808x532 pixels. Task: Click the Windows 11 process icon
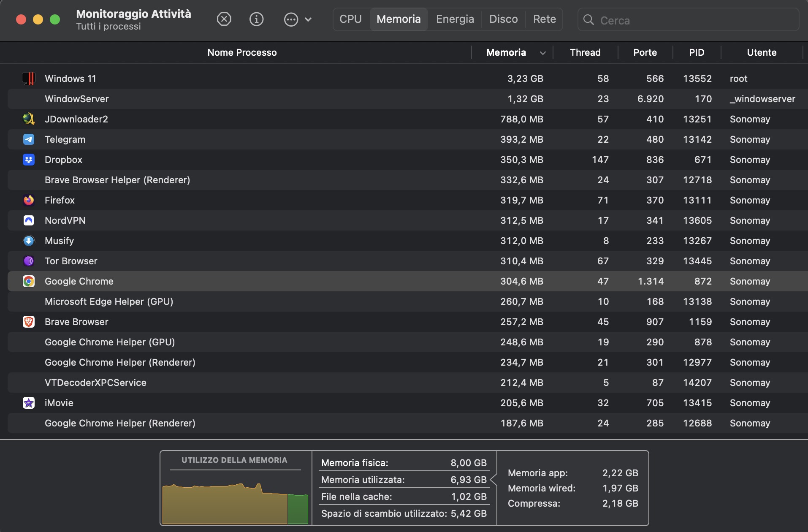[28, 79]
